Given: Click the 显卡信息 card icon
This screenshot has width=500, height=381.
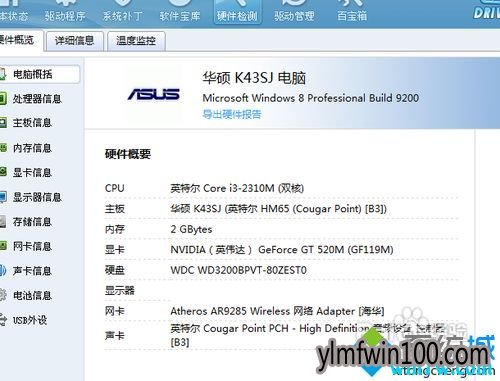Looking at the screenshot, I should [x=3, y=172].
